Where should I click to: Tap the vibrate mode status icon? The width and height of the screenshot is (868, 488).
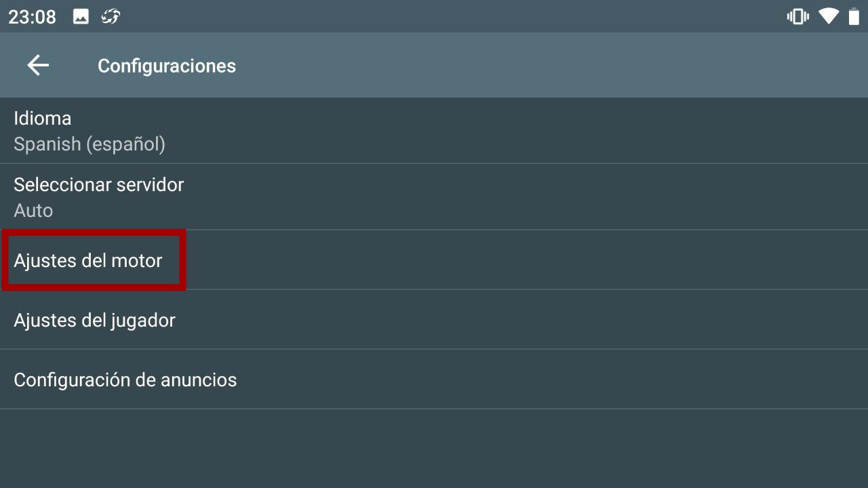coord(797,17)
